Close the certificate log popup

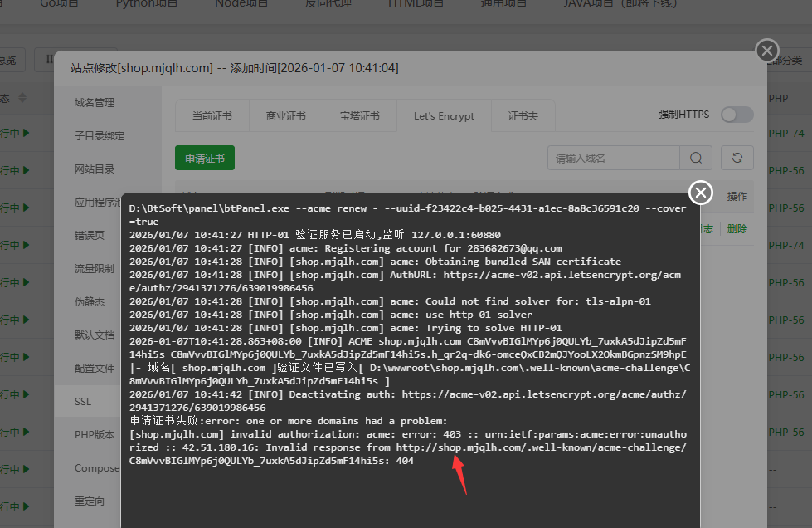(701, 193)
